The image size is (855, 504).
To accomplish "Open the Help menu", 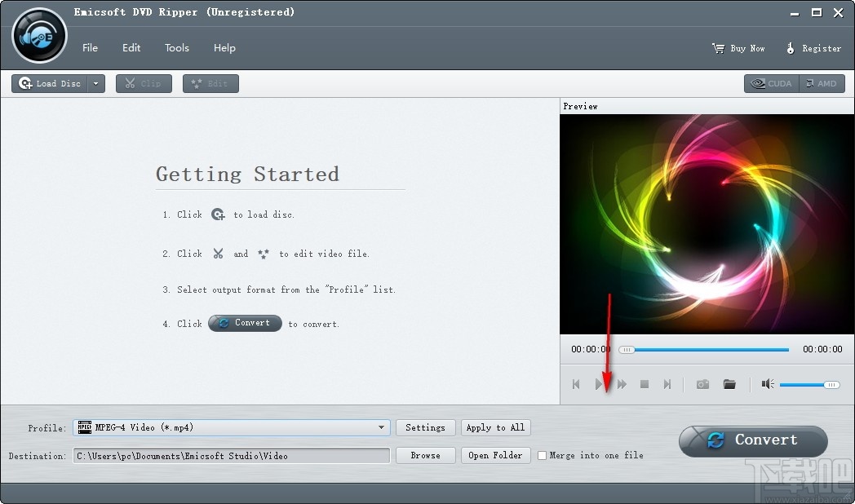I will pos(224,47).
